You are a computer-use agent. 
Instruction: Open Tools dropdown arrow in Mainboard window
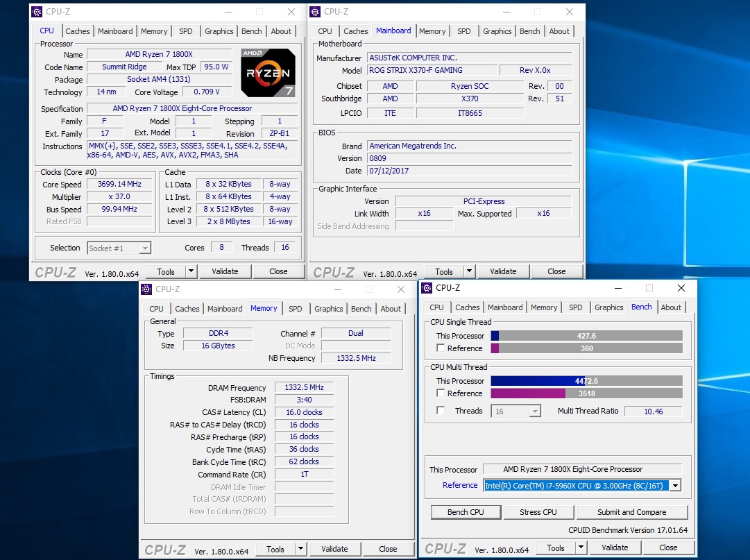pyautogui.click(x=469, y=271)
